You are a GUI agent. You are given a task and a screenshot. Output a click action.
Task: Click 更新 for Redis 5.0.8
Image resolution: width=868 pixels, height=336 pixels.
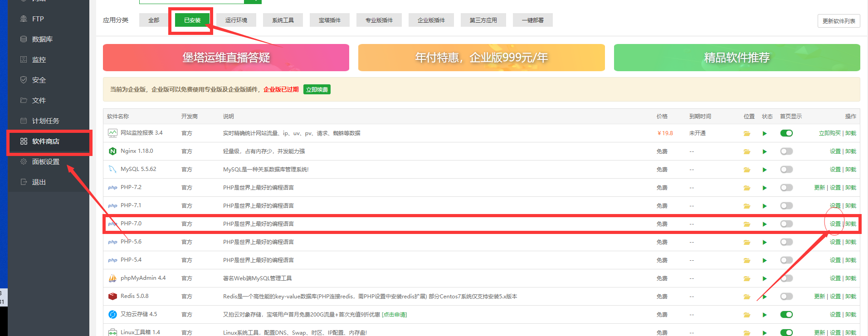pos(819,296)
